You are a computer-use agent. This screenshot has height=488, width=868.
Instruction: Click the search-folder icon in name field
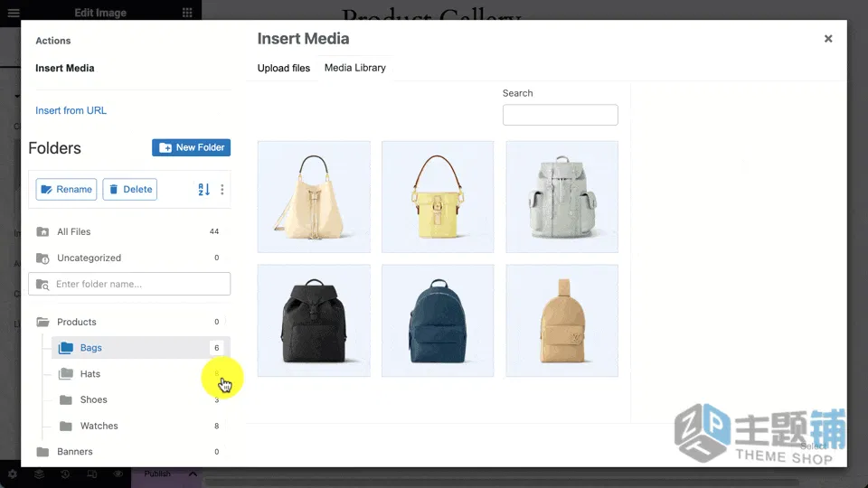(x=42, y=285)
